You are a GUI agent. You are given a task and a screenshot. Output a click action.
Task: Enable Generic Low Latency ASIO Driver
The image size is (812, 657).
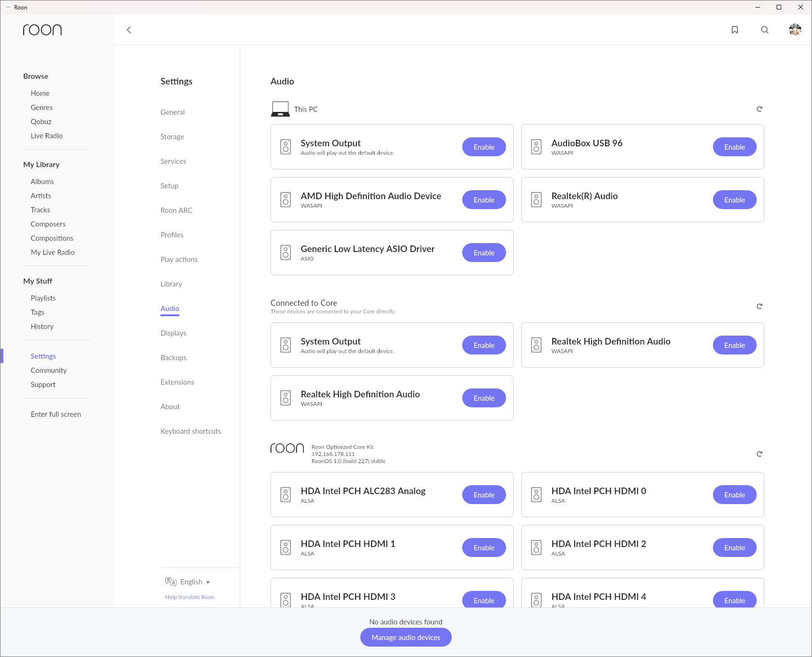click(484, 253)
